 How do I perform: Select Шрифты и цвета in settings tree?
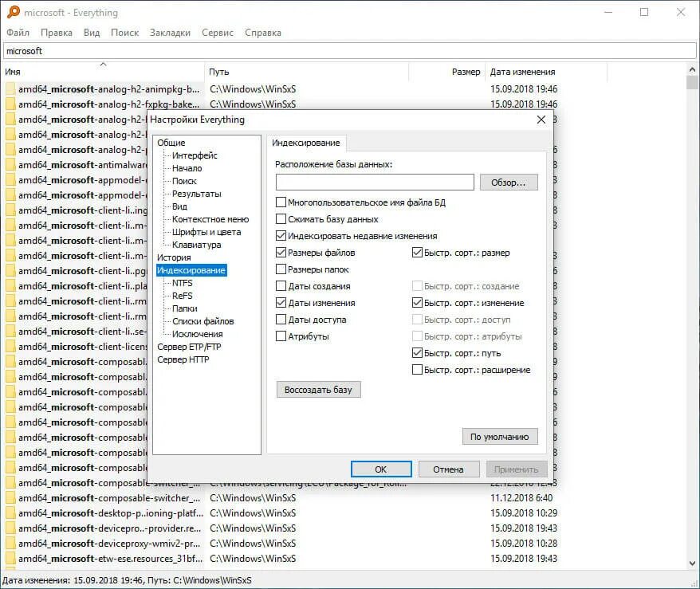coord(206,232)
